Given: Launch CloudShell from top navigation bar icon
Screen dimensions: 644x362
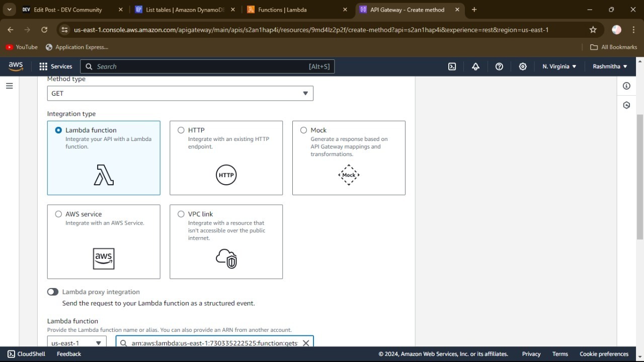Looking at the screenshot, I should coord(452,66).
